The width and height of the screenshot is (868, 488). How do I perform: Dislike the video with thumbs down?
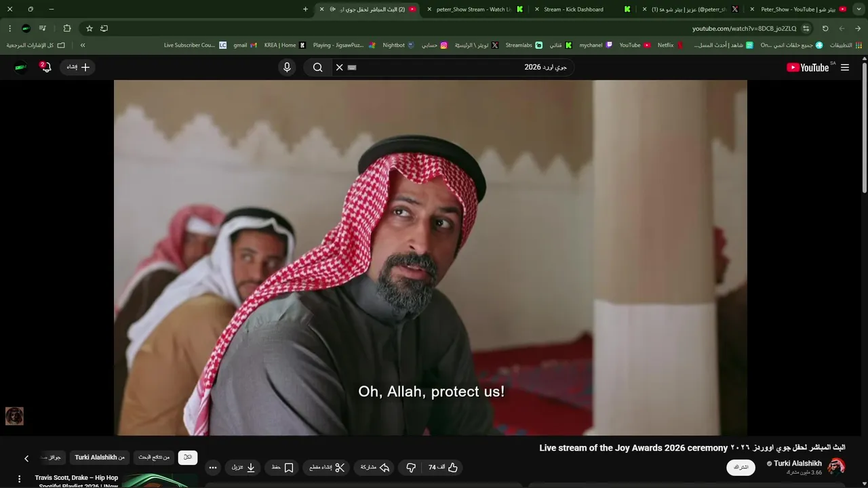click(x=411, y=468)
